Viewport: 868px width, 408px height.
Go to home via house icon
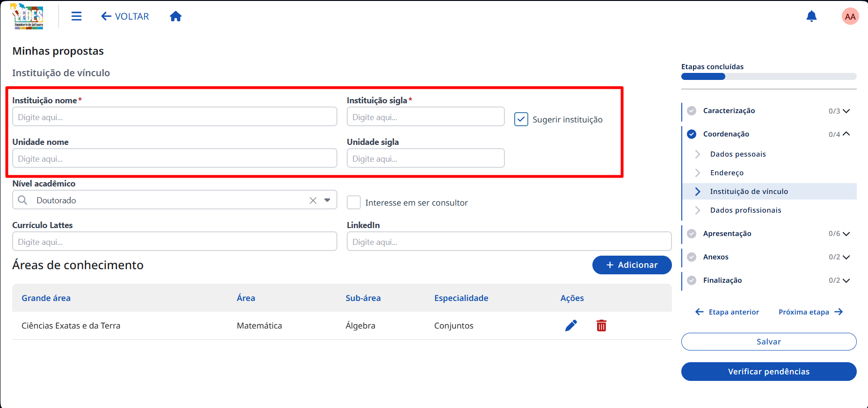coord(175,16)
